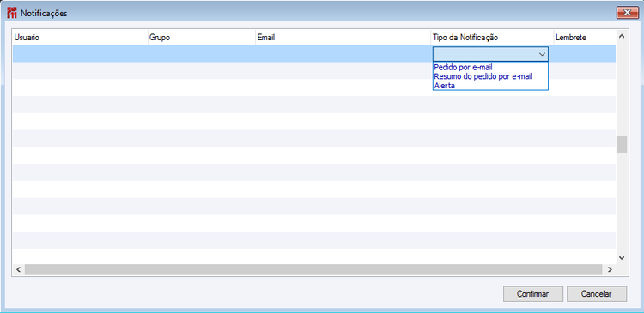
Task: Sort by the Usuario column header
Action: point(80,38)
